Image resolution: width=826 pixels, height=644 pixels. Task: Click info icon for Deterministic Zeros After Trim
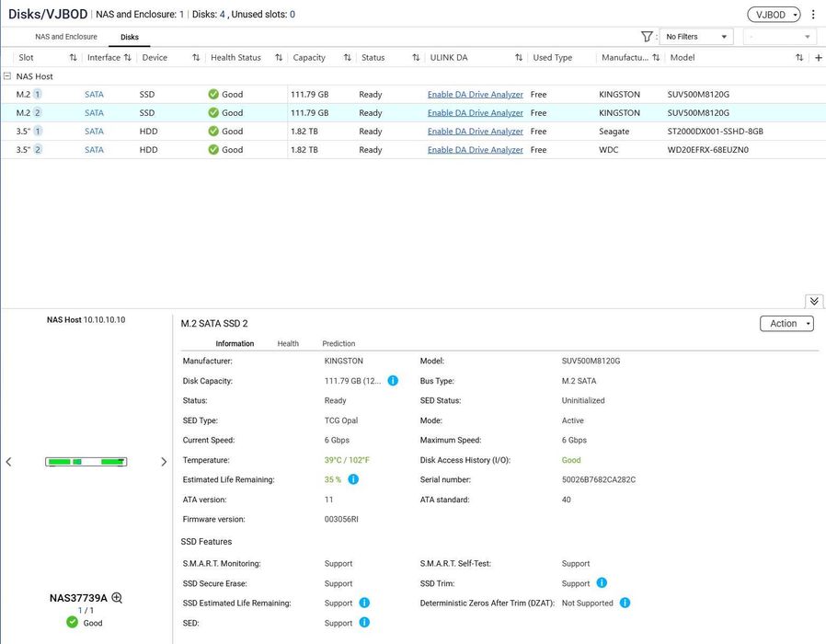point(625,603)
